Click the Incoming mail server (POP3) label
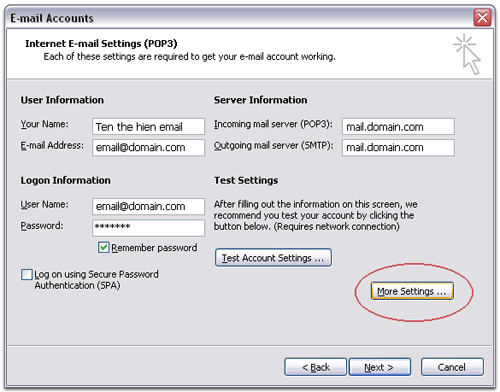 [x=273, y=124]
